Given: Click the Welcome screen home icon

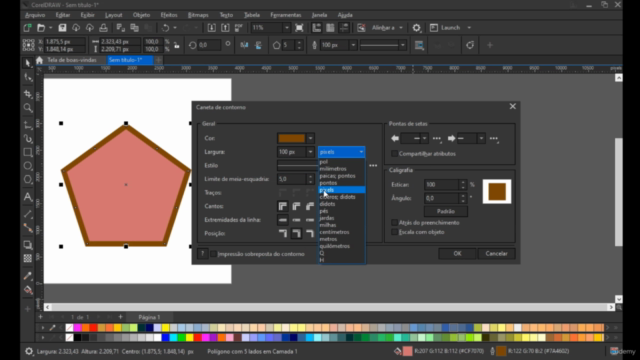Looking at the screenshot, I should click(x=40, y=60).
